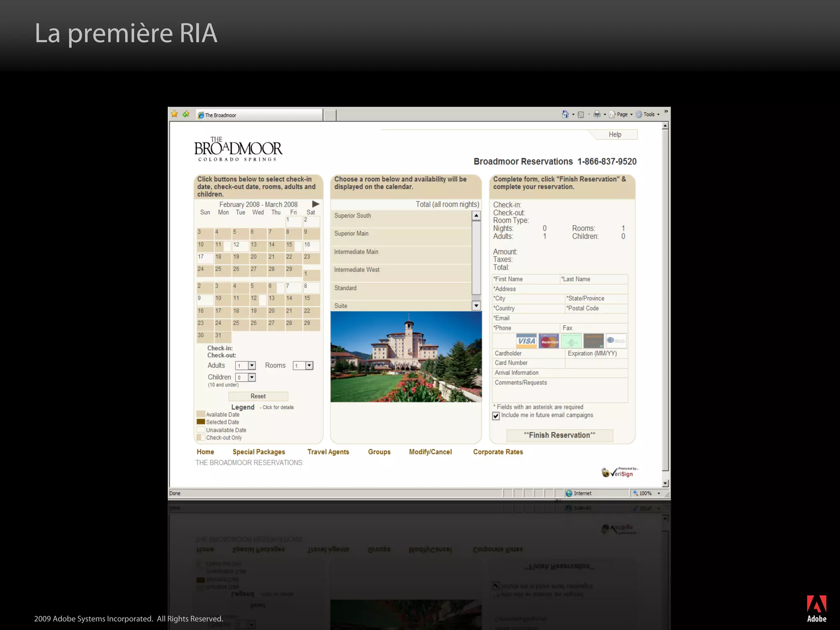This screenshot has height=630, width=840.
Task: Open the Page menu in toolbar
Action: point(622,114)
